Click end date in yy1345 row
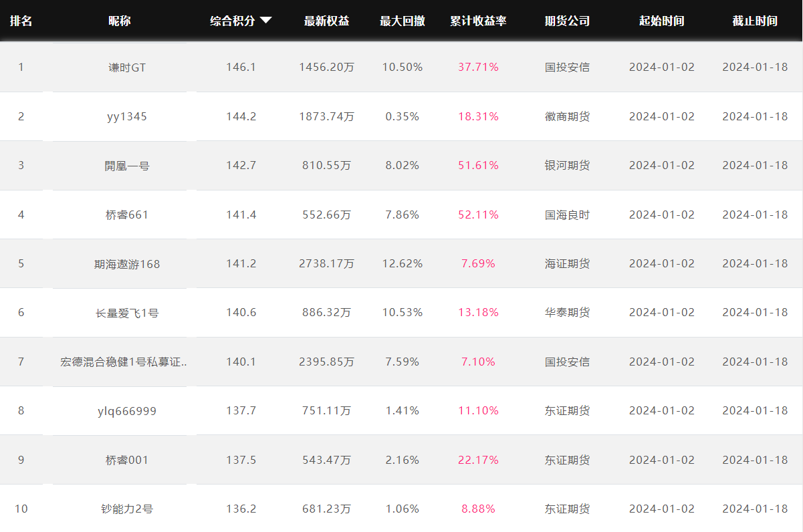The width and height of the screenshot is (803, 532). click(756, 116)
